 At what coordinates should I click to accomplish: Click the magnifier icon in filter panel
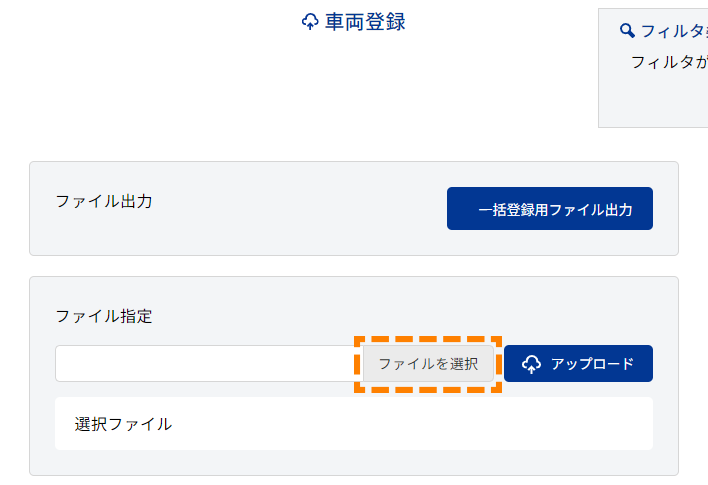coord(627,31)
